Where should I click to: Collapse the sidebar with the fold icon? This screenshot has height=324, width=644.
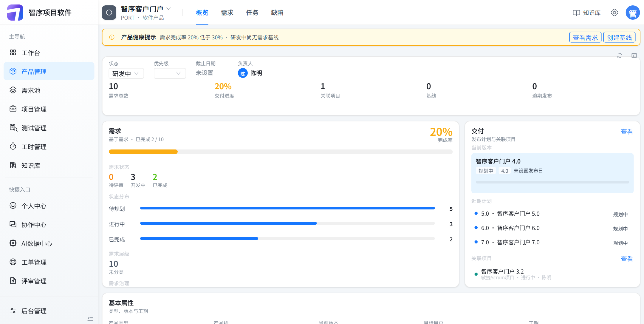90,318
